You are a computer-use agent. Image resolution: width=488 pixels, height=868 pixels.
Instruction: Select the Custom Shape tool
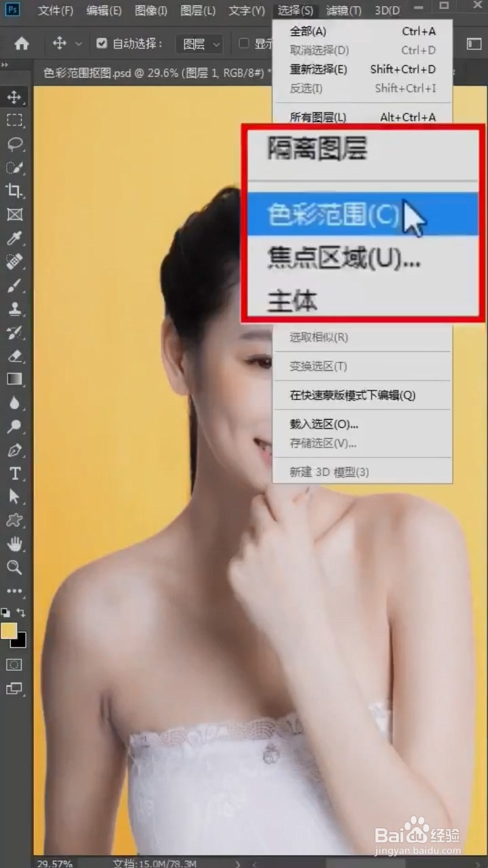coord(14,520)
